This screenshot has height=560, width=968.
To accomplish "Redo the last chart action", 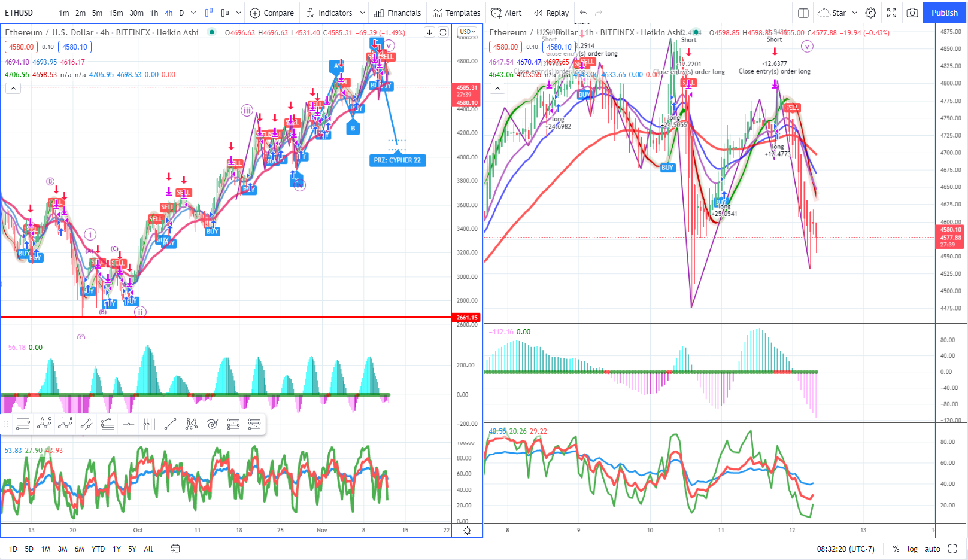I will click(x=599, y=13).
